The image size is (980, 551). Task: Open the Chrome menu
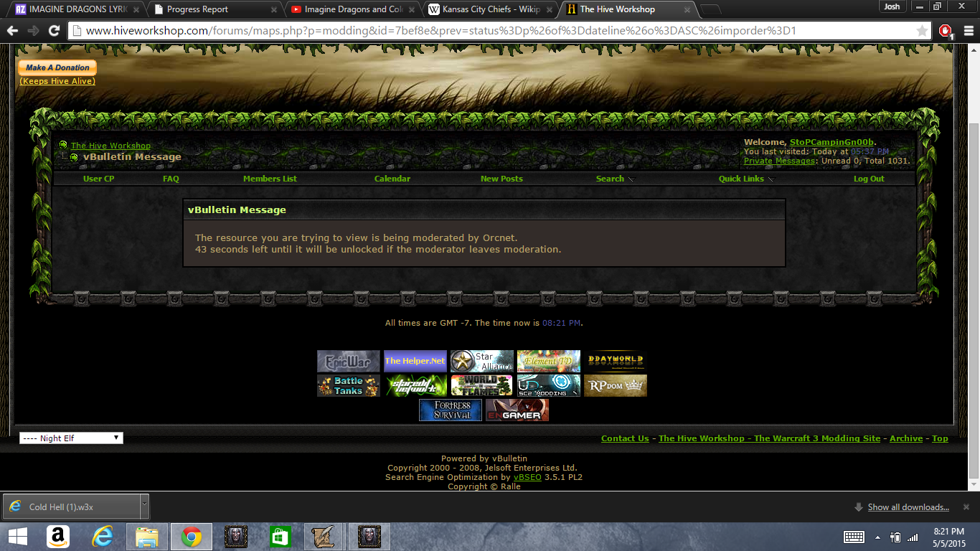(969, 31)
